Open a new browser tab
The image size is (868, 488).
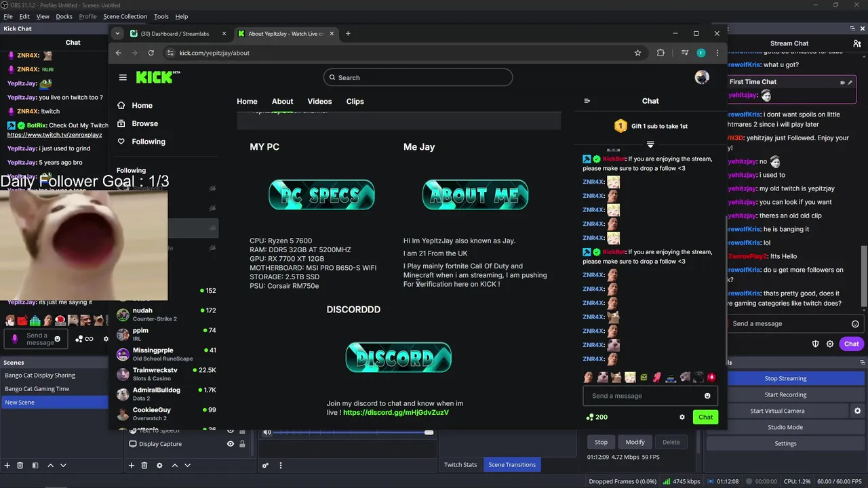[348, 33]
